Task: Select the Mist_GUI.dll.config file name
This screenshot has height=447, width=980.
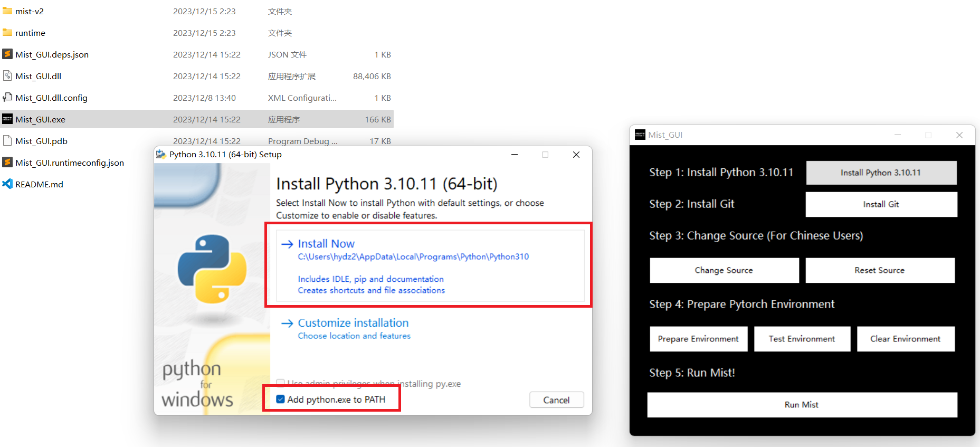Action: tap(51, 98)
